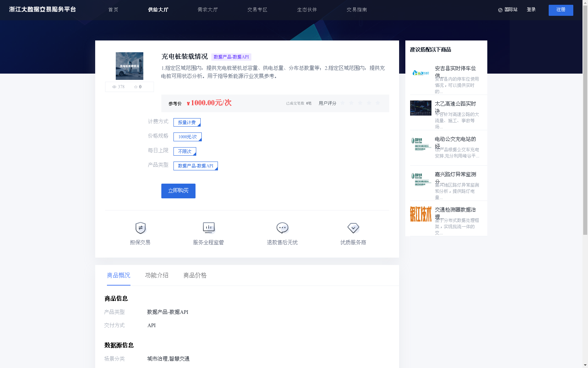
Task: Open 交易指南 in the navigation bar
Action: click(x=356, y=10)
